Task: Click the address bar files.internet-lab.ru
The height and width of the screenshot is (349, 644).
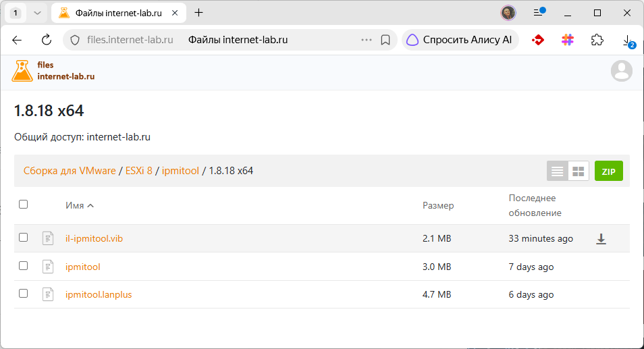Action: [130, 40]
